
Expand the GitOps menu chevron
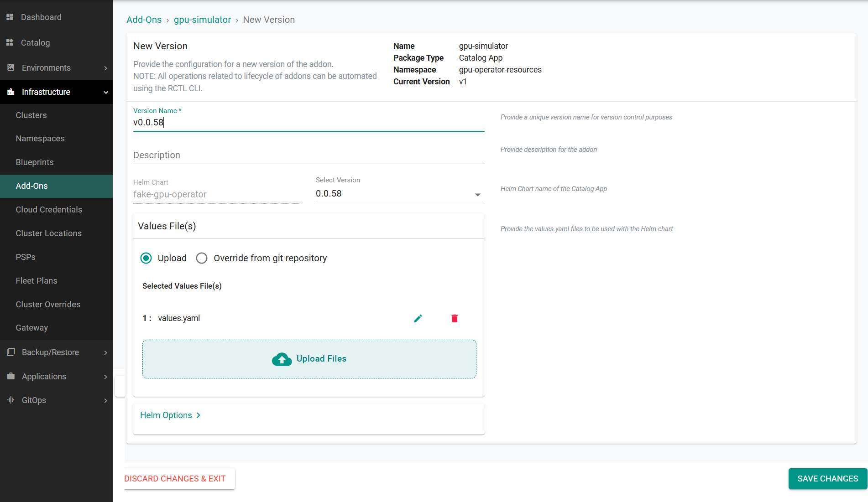(x=106, y=400)
